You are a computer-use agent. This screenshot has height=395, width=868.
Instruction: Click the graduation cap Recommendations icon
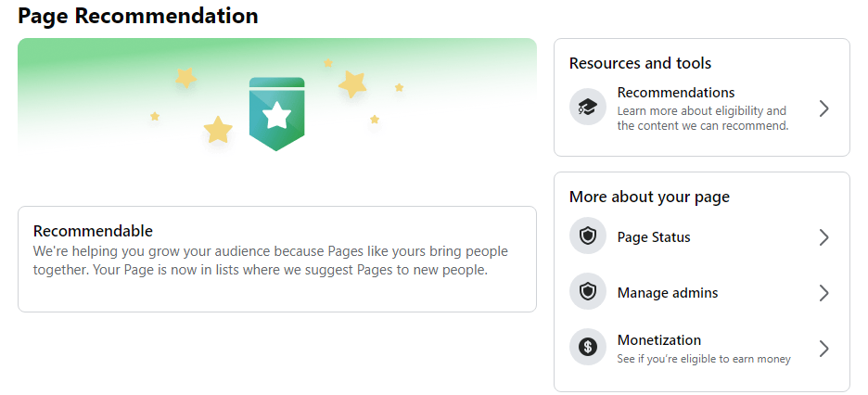coord(587,107)
